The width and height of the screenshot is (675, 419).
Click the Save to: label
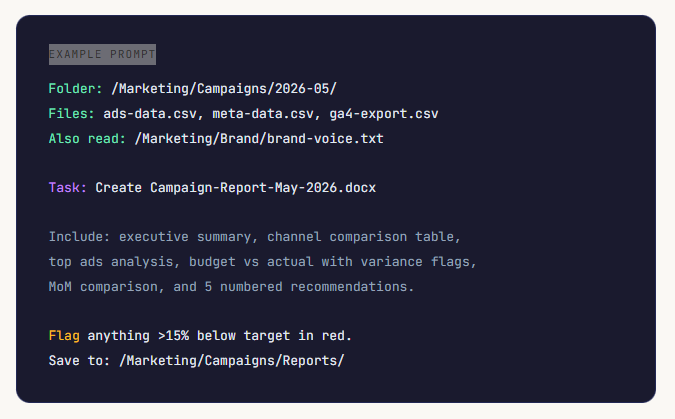pyautogui.click(x=79, y=361)
